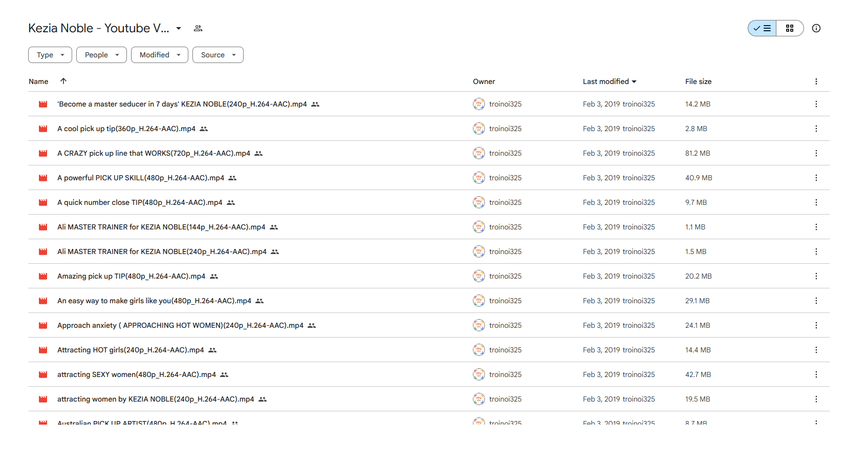Sort files by Name column header
The image size is (868, 461).
click(x=38, y=81)
